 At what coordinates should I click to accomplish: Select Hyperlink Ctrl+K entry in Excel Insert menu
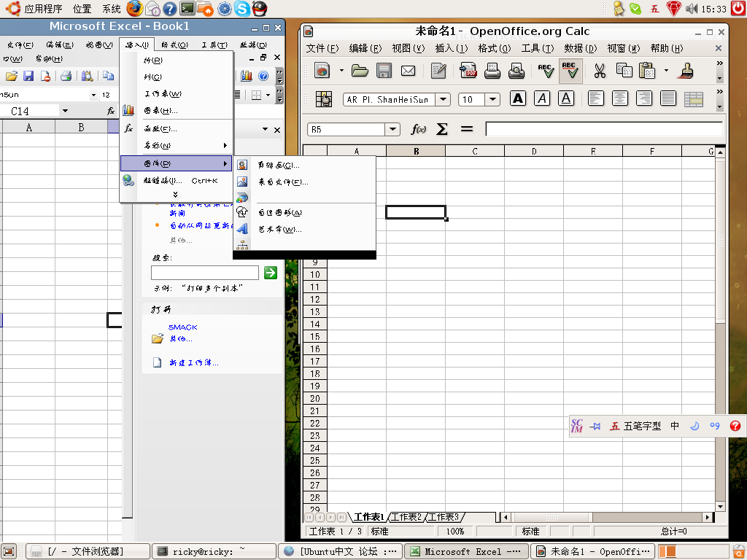tap(177, 181)
